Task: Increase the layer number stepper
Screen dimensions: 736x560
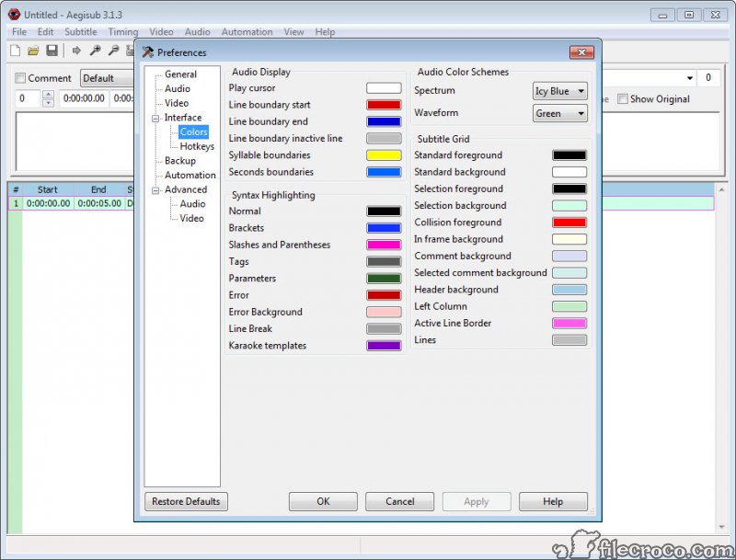Action: [x=48, y=95]
